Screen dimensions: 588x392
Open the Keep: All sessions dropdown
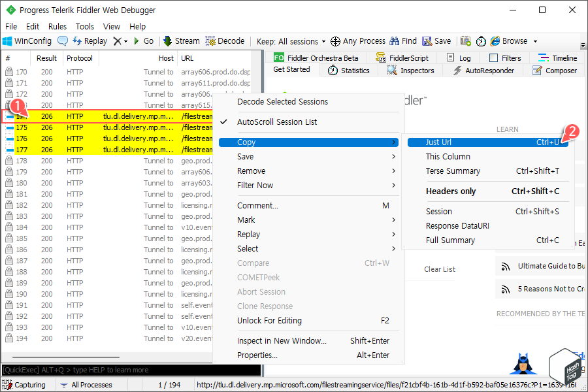[291, 41]
